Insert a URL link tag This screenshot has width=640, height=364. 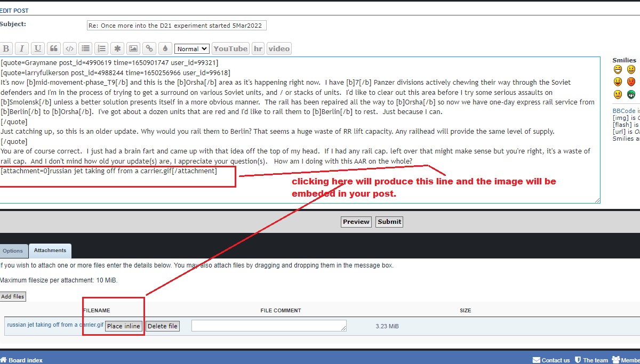coord(149,48)
